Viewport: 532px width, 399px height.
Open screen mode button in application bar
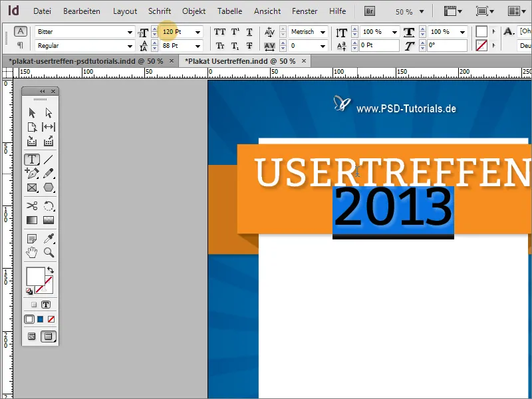[x=485, y=11]
